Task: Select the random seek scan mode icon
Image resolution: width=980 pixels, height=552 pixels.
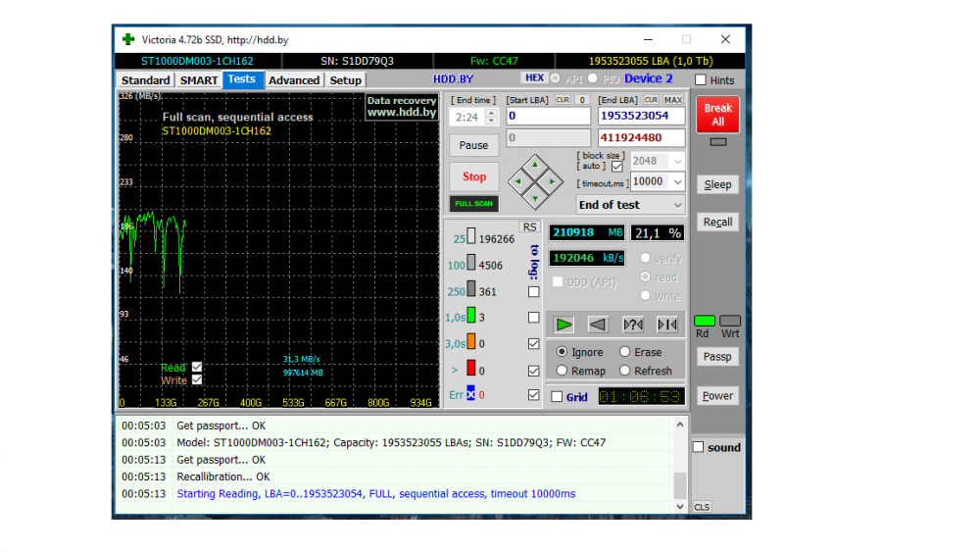Action: tap(633, 325)
